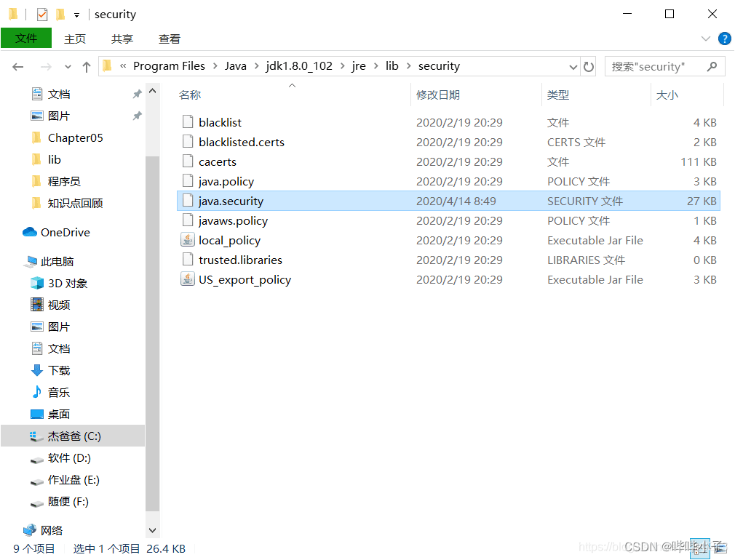The image size is (735, 560).
Task: Navigate to Program Files in breadcrumb
Action: 170,66
